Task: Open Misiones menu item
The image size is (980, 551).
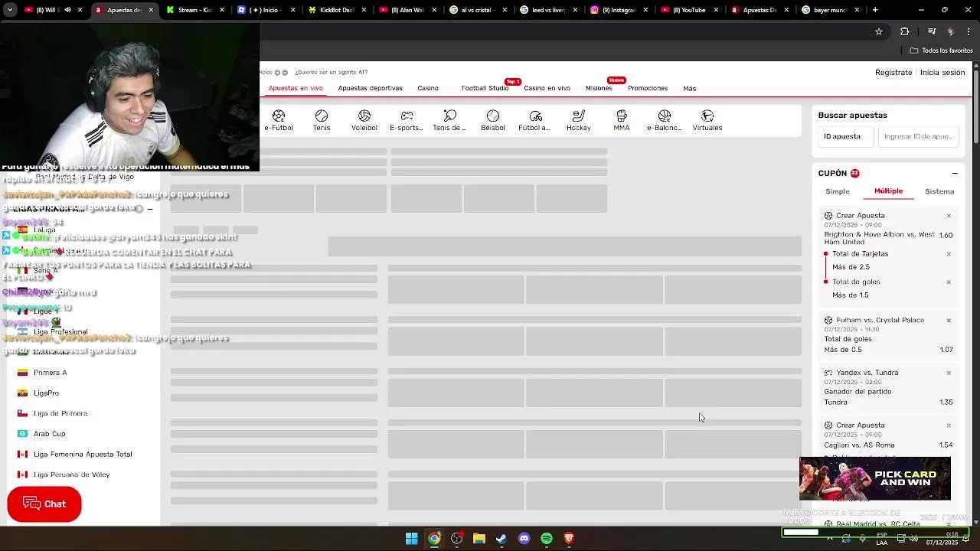Action: (599, 88)
